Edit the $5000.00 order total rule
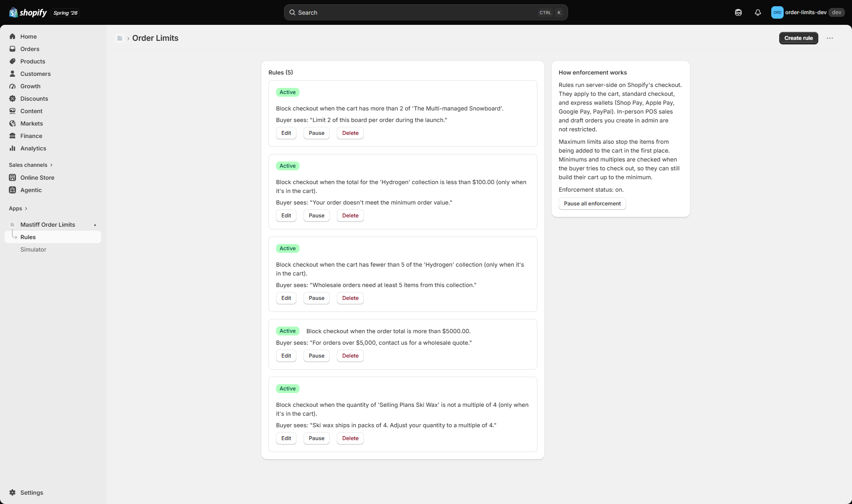This screenshot has height=504, width=852. 286,356
